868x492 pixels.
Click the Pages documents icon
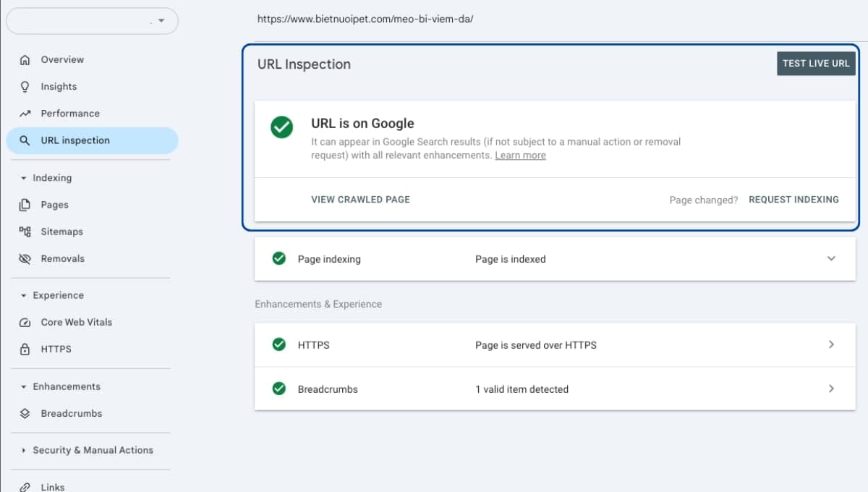[x=25, y=205]
